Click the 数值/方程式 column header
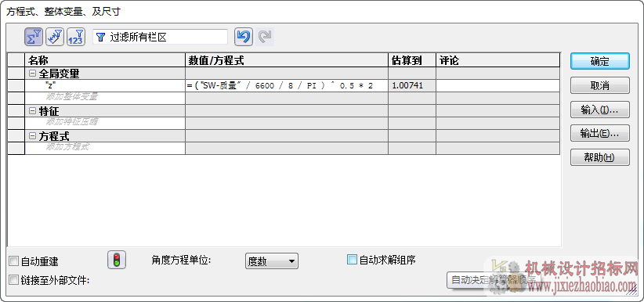The image size is (644, 302). pyautogui.click(x=287, y=61)
